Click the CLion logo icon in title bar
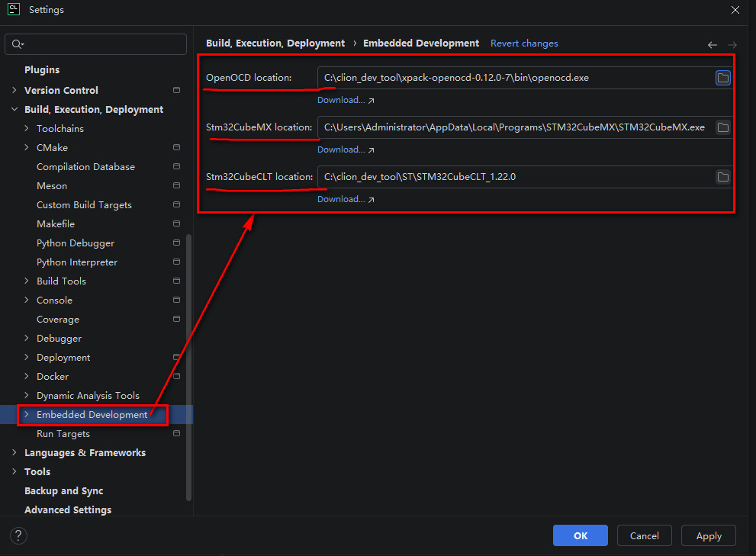Screen dimensions: 756x556 pyautogui.click(x=14, y=9)
